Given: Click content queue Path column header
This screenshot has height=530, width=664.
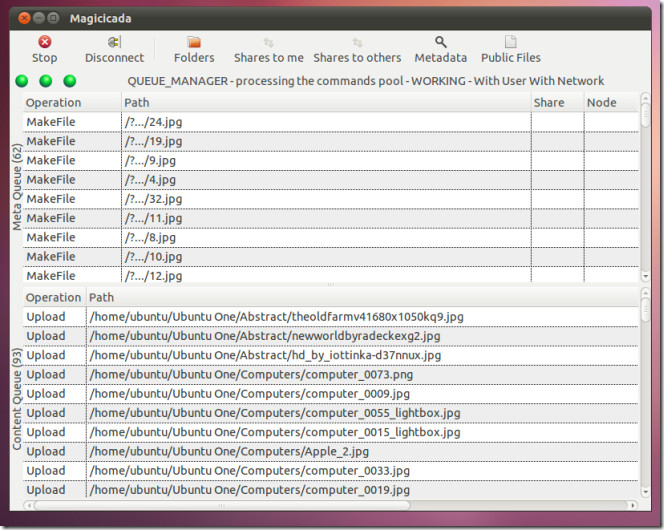Looking at the screenshot, I should [362, 297].
